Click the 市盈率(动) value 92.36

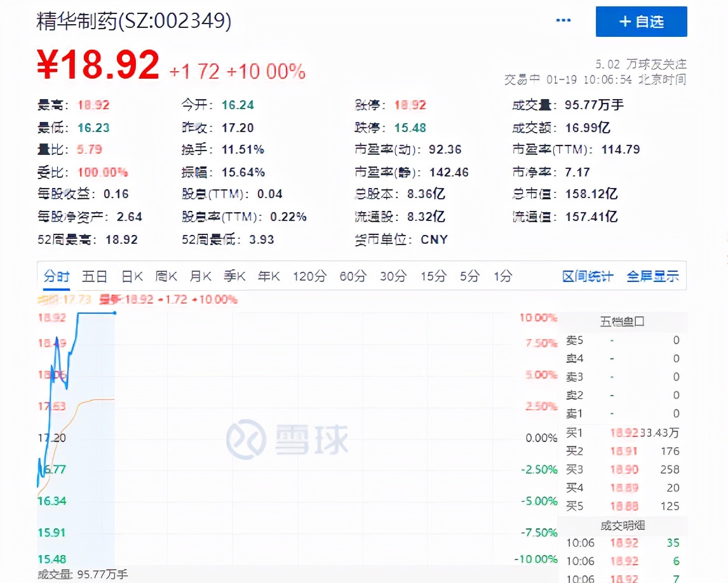445,149
